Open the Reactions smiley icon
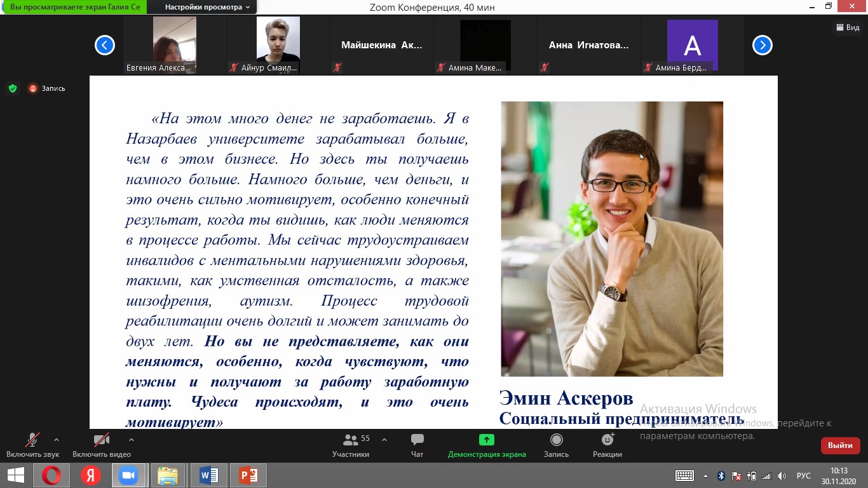The height and width of the screenshot is (488, 868). point(607,440)
